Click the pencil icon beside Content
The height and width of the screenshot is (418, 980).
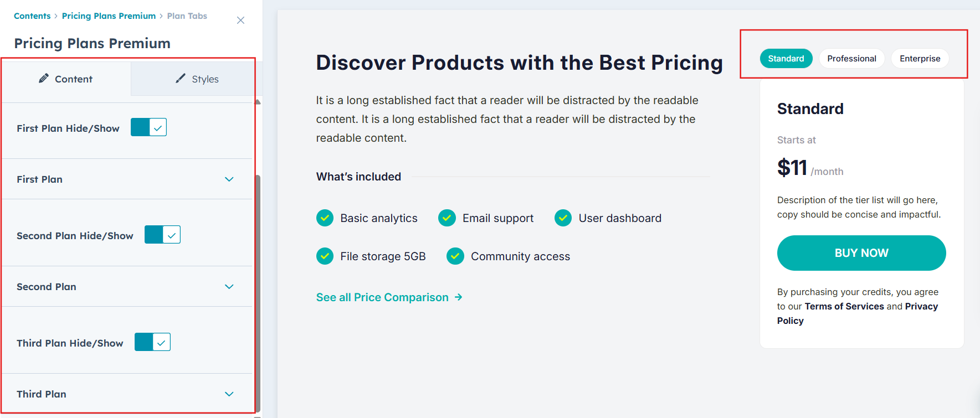(x=44, y=79)
